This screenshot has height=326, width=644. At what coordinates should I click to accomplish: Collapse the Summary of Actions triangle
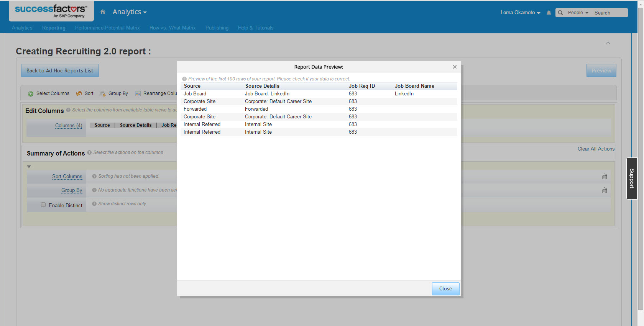click(x=29, y=167)
